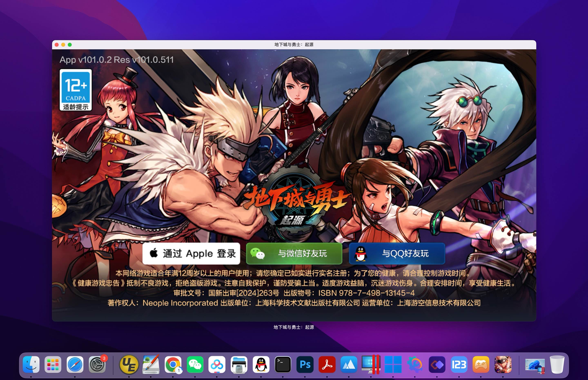Viewport: 588px width, 380px height.
Task: Click the DNF game character icon in Dock
Action: point(503,364)
